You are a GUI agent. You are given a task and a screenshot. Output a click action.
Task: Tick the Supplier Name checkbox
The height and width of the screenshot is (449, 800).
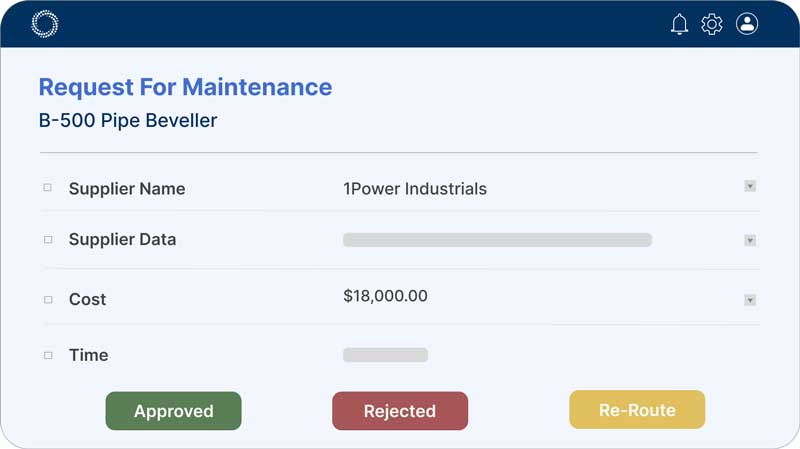pyautogui.click(x=47, y=188)
